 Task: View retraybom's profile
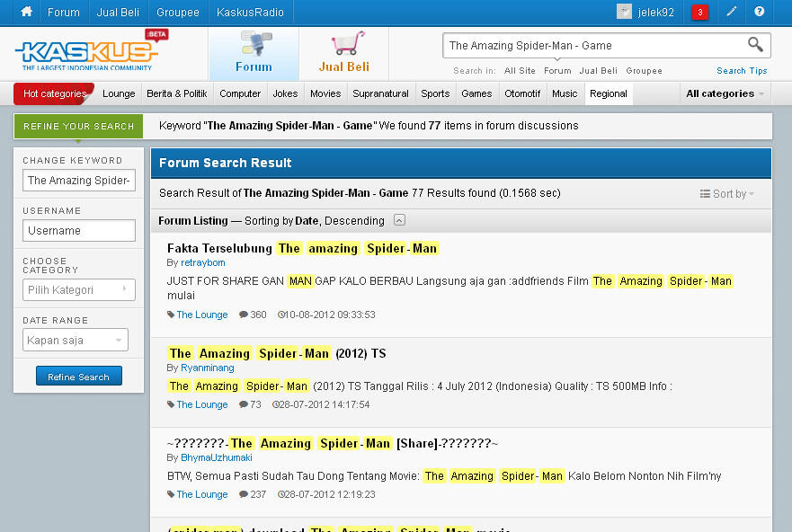tap(203, 262)
